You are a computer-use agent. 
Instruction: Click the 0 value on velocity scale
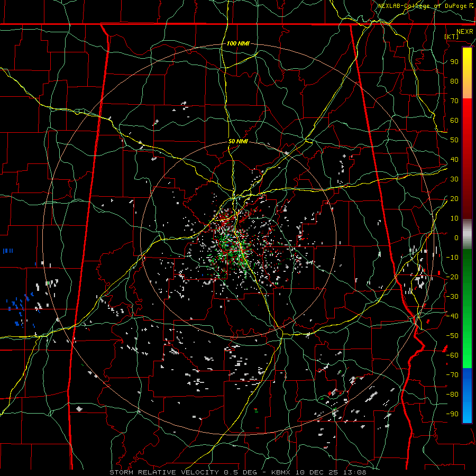pos(456,237)
